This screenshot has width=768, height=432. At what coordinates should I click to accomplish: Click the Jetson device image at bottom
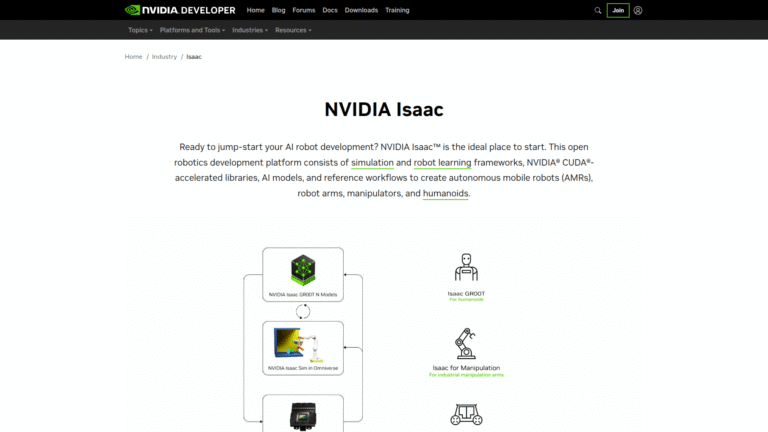coord(303,416)
